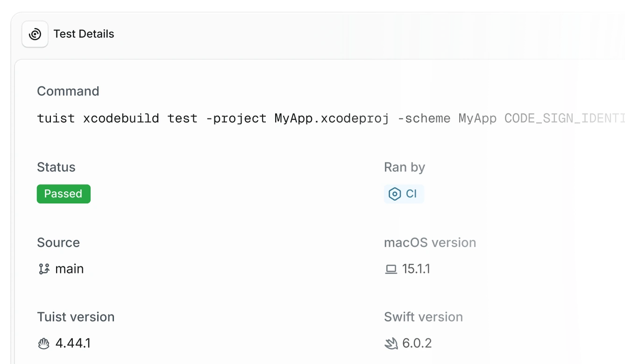Image resolution: width=625 pixels, height=364 pixels.
Task: Click the Swift version field label
Action: pos(423,317)
